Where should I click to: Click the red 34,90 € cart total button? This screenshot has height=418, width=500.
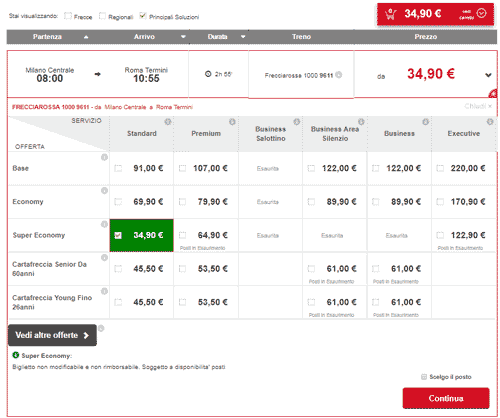[x=435, y=14]
